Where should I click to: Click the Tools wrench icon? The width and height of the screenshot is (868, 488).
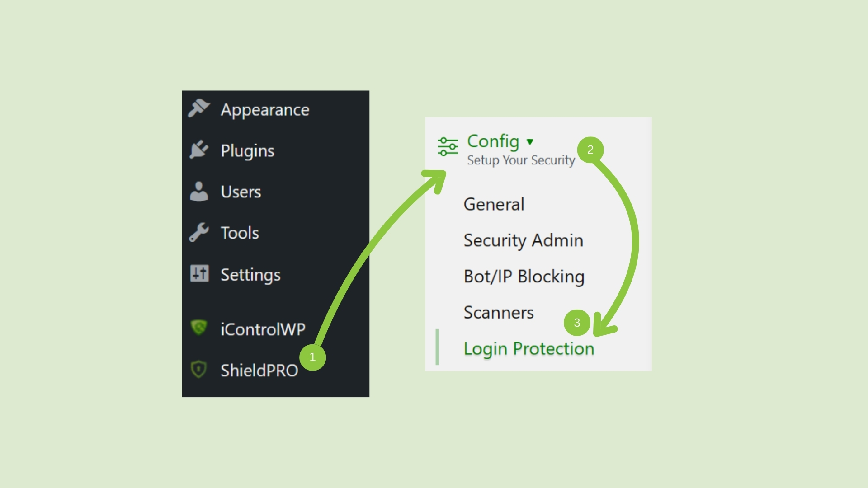click(199, 232)
